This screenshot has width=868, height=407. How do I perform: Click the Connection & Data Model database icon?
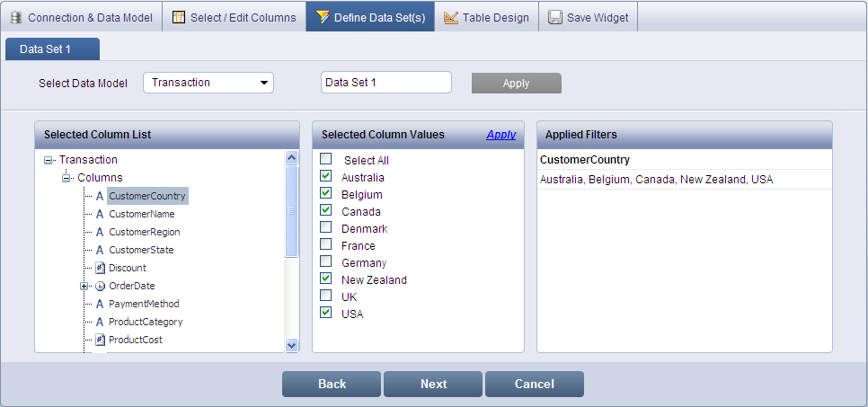click(x=16, y=17)
